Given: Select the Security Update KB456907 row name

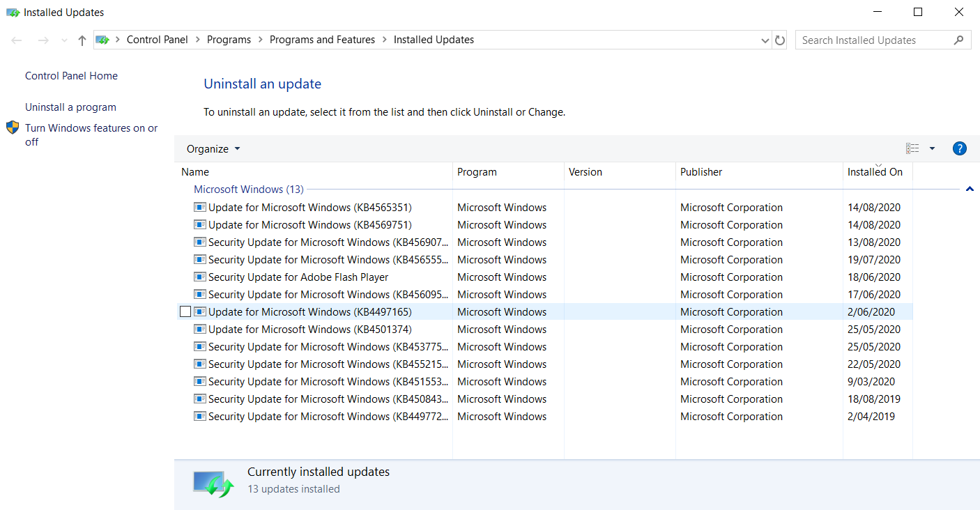Looking at the screenshot, I should 329,242.
